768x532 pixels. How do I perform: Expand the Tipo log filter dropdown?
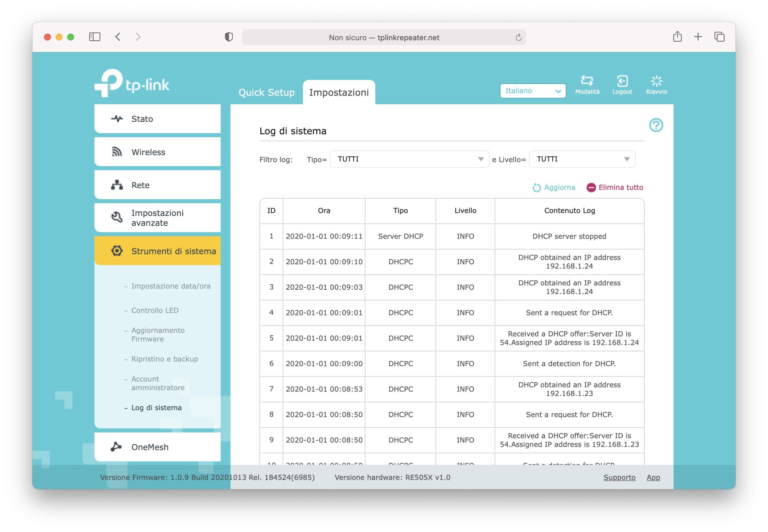click(x=409, y=159)
